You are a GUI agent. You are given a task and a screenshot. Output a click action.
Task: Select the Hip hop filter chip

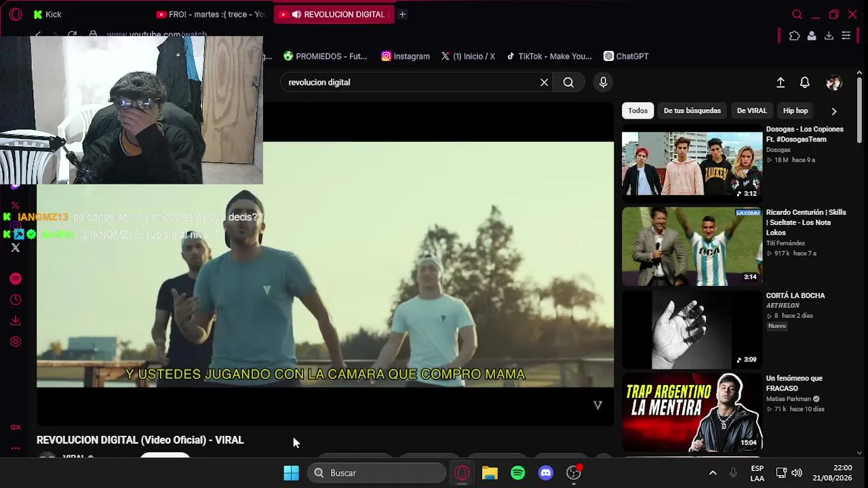click(795, 110)
